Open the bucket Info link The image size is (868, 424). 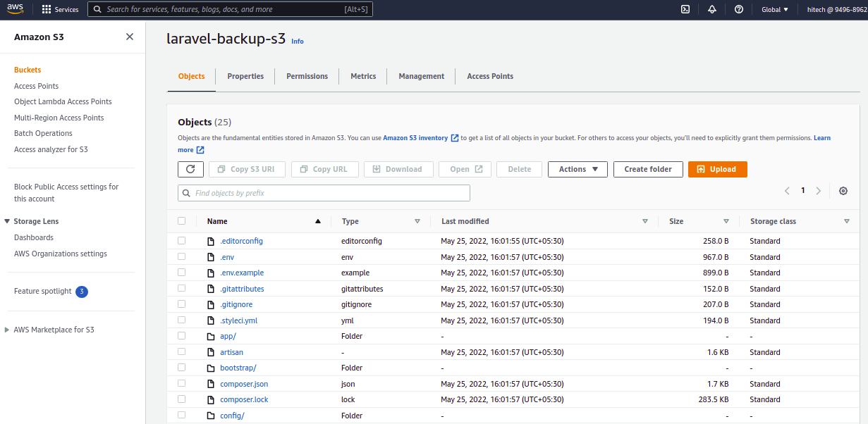[298, 42]
